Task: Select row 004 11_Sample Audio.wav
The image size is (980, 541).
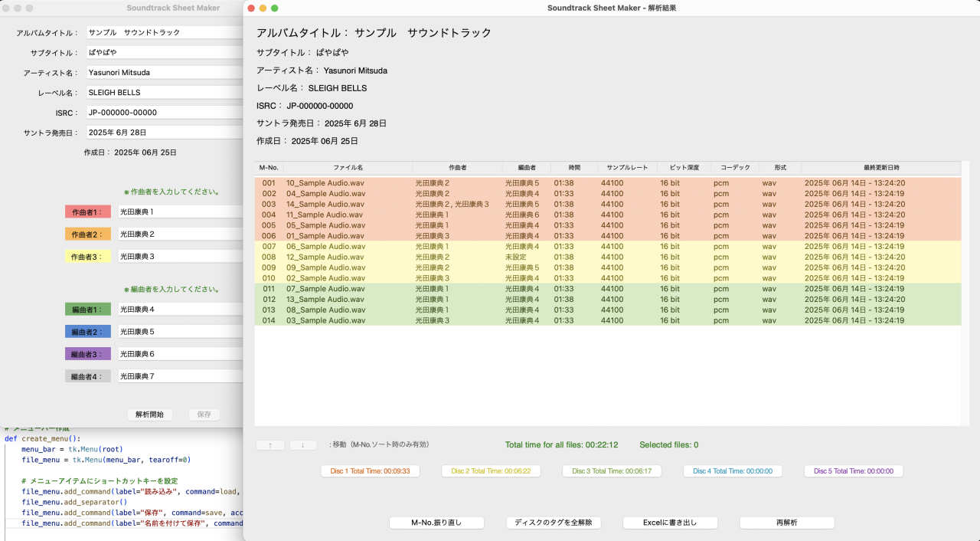Action: point(608,215)
